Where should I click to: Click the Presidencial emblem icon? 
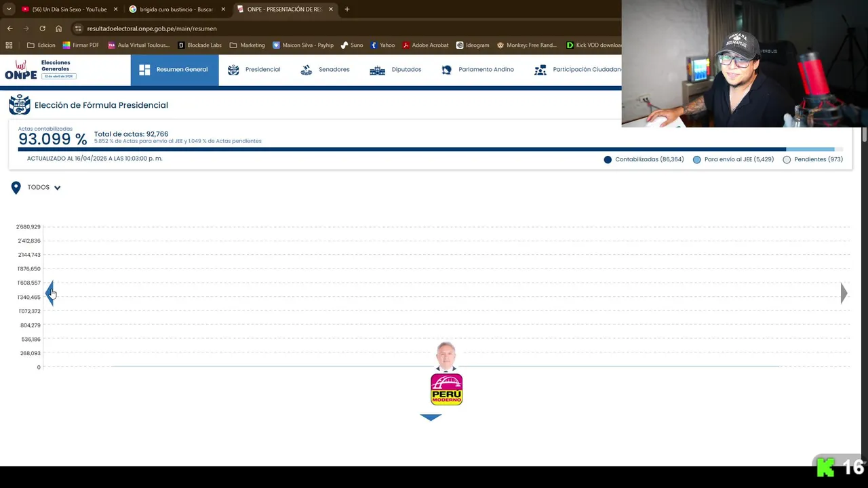pos(233,70)
